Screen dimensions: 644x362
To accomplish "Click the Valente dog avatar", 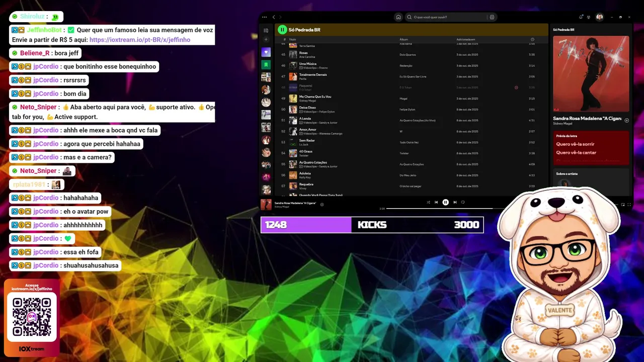I will [560, 274].
